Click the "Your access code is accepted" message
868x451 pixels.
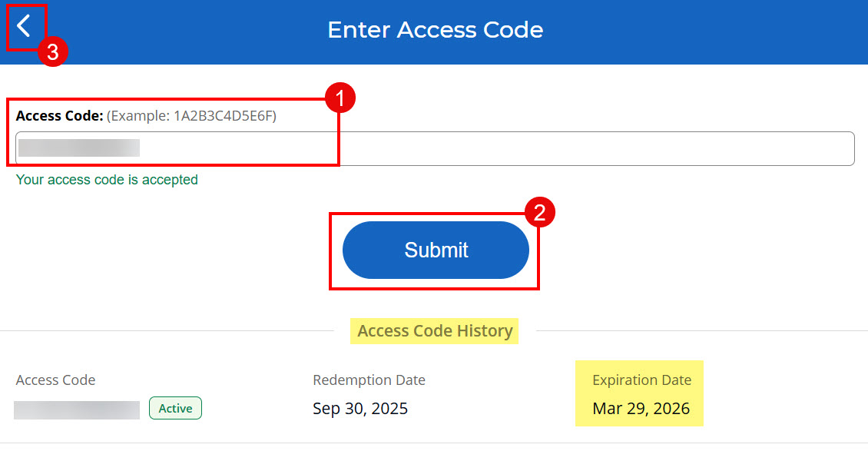coord(107,180)
